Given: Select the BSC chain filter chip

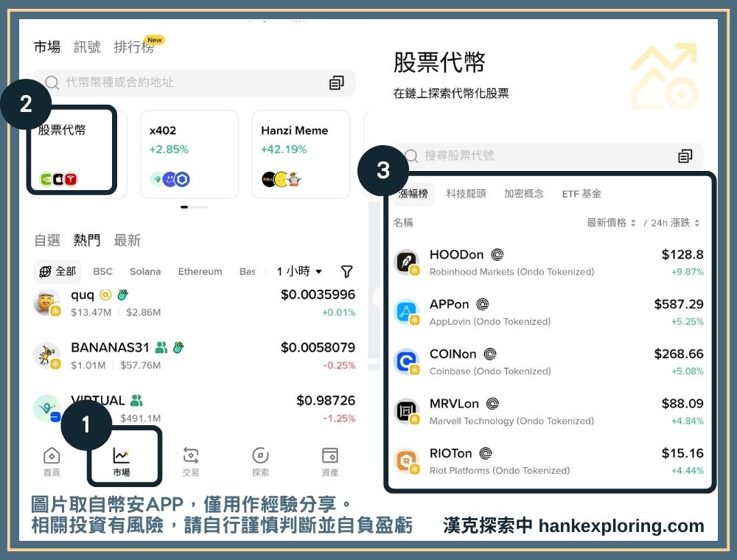Looking at the screenshot, I should pyautogui.click(x=102, y=272).
